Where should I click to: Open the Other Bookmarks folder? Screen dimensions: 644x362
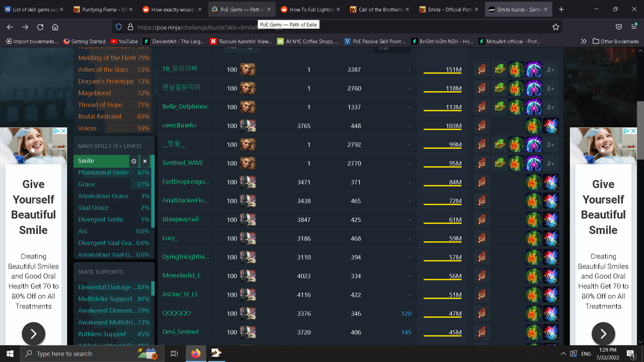pos(616,41)
